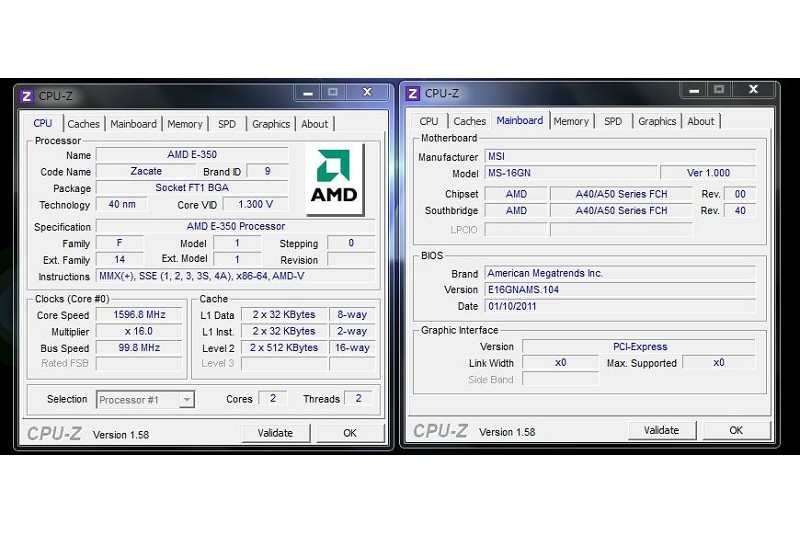
Task: Click the Manufacturer field 'MSI'
Action: pyautogui.click(x=620, y=157)
